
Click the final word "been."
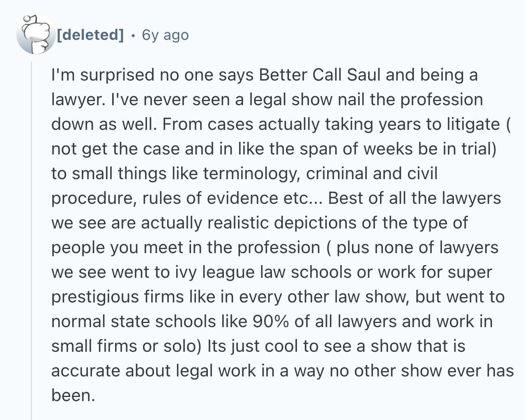[73, 395]
